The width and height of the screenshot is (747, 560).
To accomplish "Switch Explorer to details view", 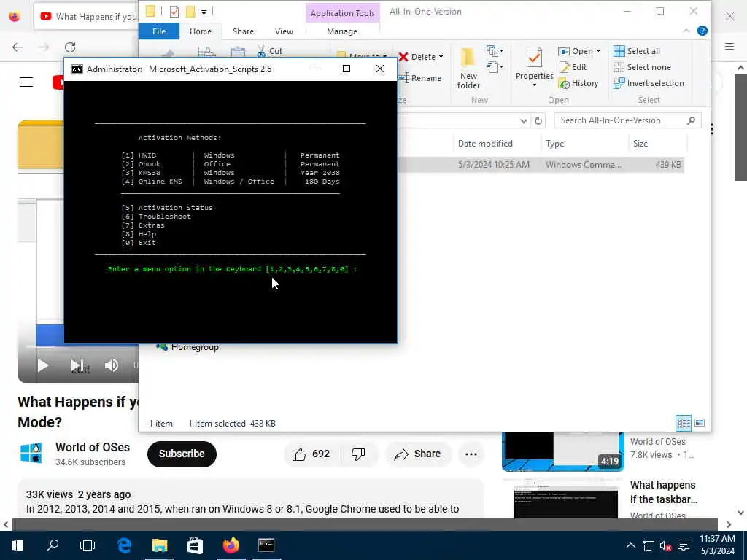I will (684, 423).
